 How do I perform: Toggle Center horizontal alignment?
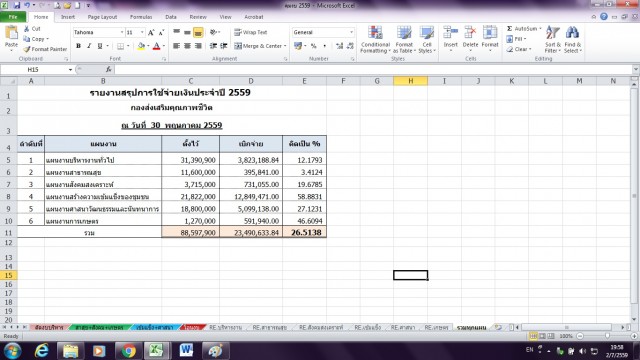pos(187,46)
